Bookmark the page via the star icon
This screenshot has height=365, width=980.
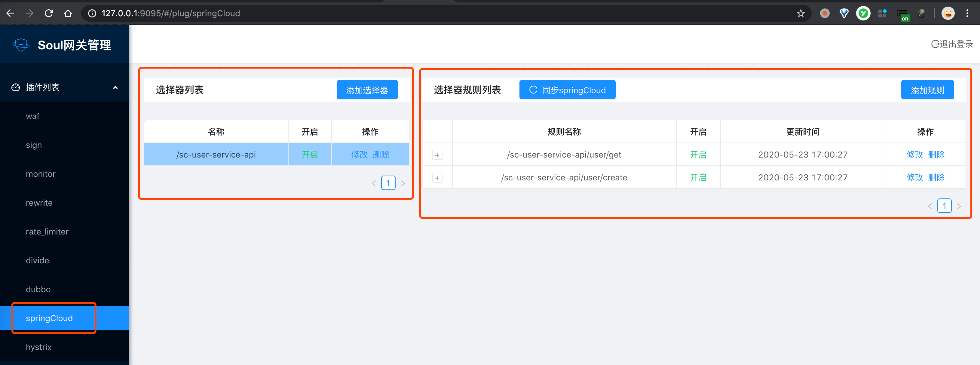tap(801, 13)
